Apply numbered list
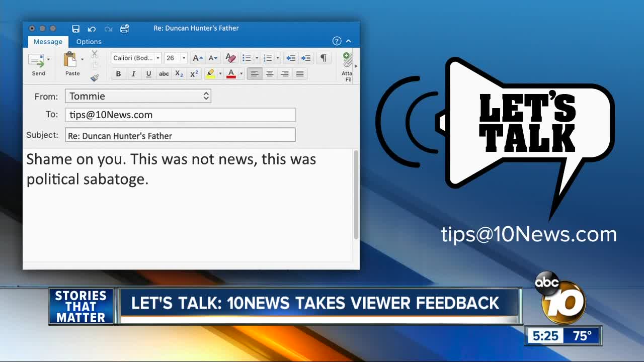Image resolution: width=644 pixels, height=362 pixels. (x=268, y=58)
